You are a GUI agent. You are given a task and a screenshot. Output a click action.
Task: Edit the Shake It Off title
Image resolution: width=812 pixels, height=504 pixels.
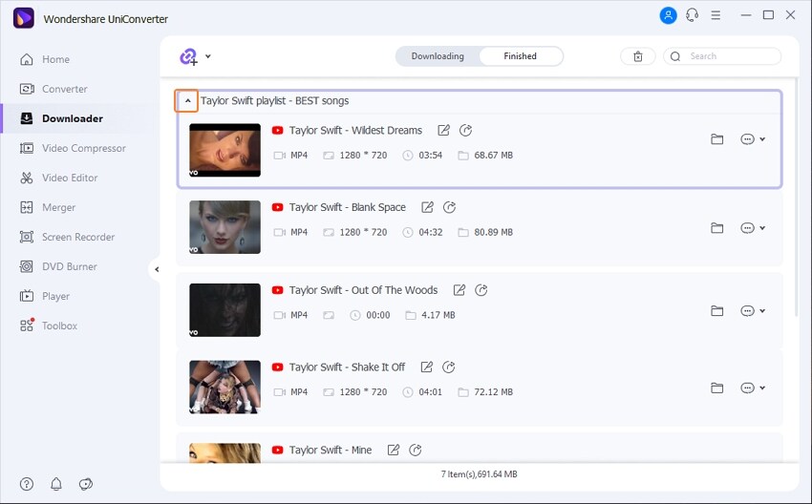click(x=426, y=367)
